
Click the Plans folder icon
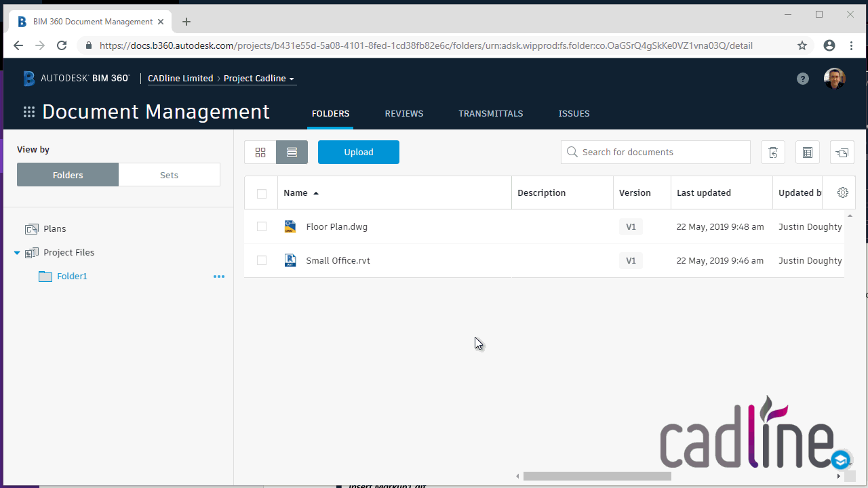coord(32,229)
